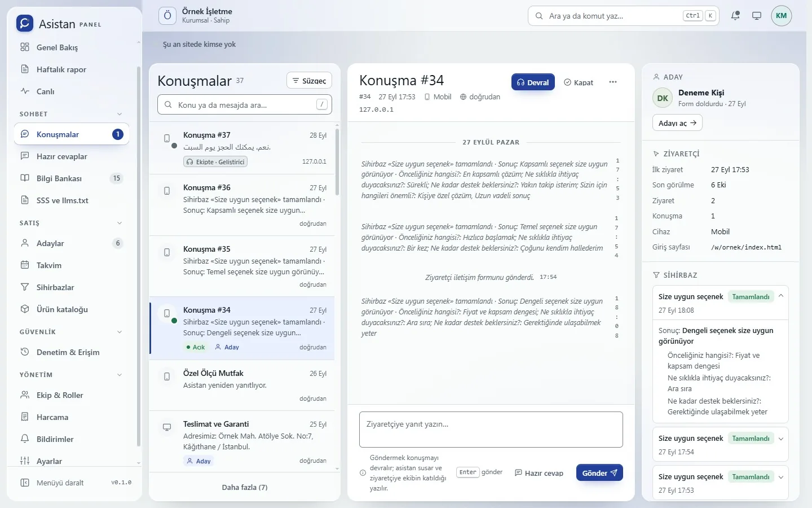812x508 pixels.
Task: Click the Örnek İşletme workspace avatar
Action: click(x=167, y=16)
